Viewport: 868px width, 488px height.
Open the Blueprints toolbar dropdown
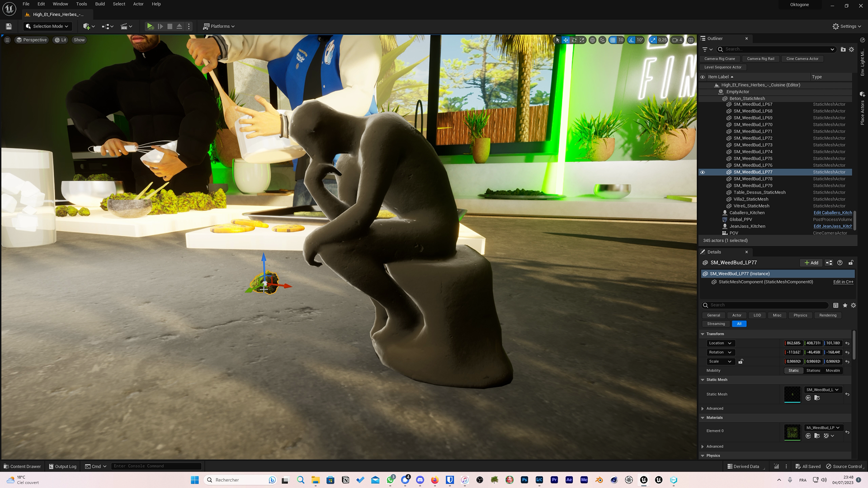pos(108,26)
